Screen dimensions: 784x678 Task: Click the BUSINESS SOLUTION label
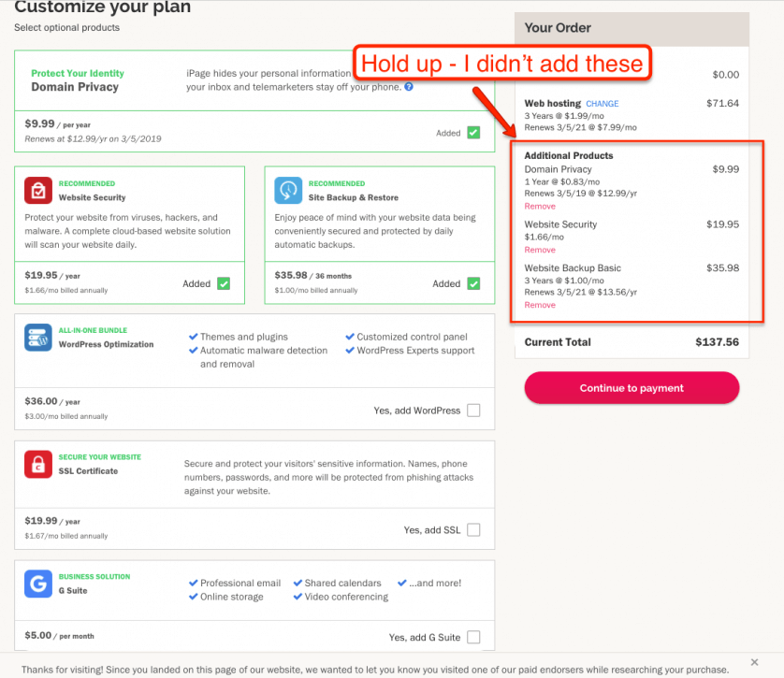tap(94, 577)
